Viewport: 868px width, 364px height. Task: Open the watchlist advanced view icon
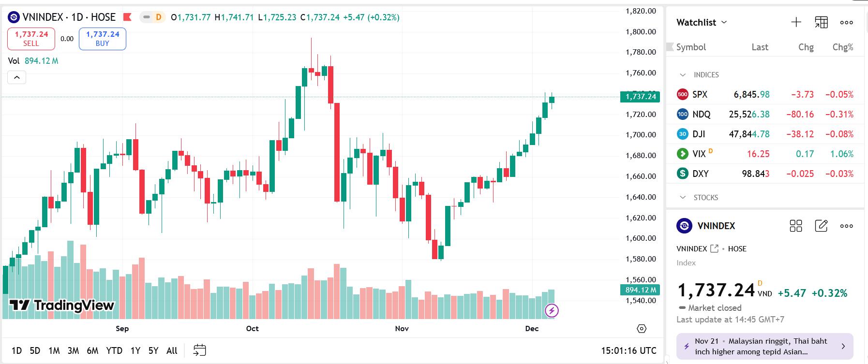pos(821,22)
